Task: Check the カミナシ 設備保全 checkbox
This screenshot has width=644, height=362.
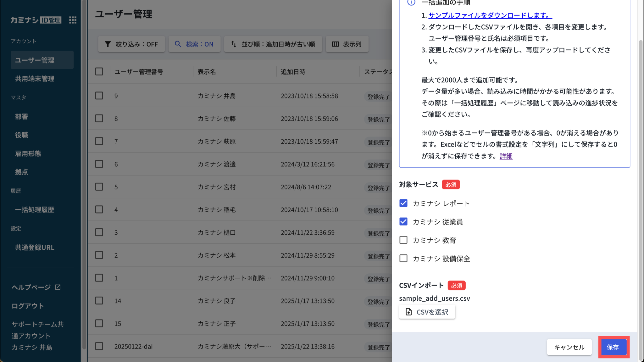Action: (403, 258)
